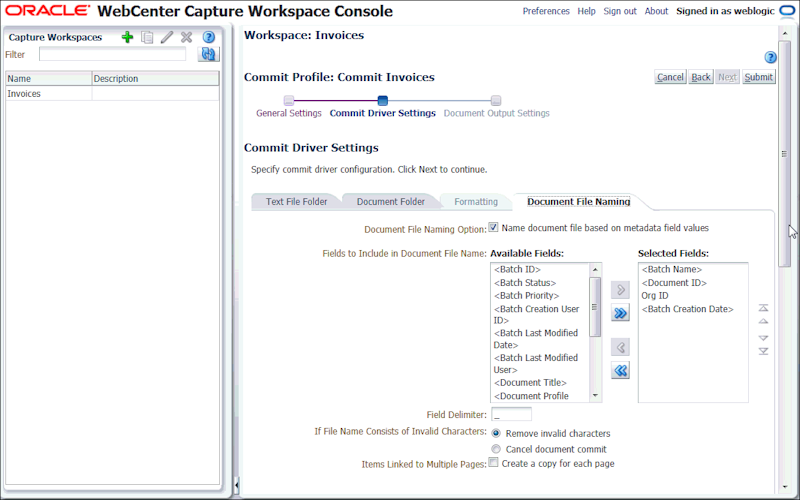Image resolution: width=800 pixels, height=500 pixels.
Task: Switch to Document Folder tab
Action: (391, 202)
